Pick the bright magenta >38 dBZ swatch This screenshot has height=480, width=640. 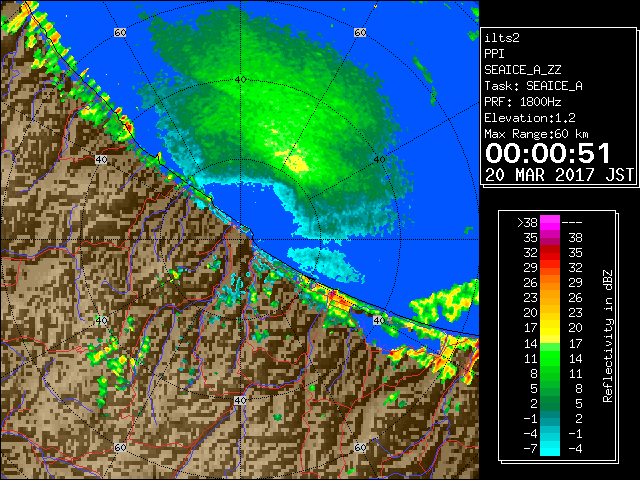coord(550,223)
